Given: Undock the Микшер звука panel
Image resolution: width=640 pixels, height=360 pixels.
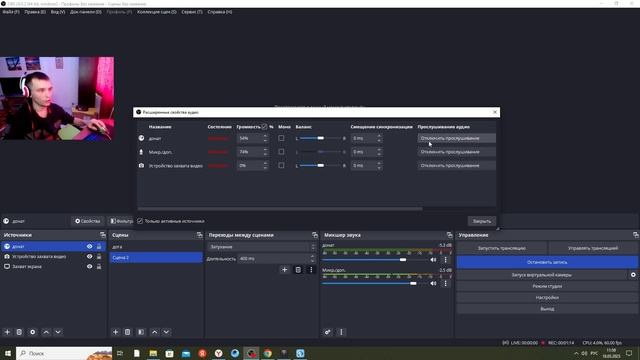Looking at the screenshot, I should 449,235.
